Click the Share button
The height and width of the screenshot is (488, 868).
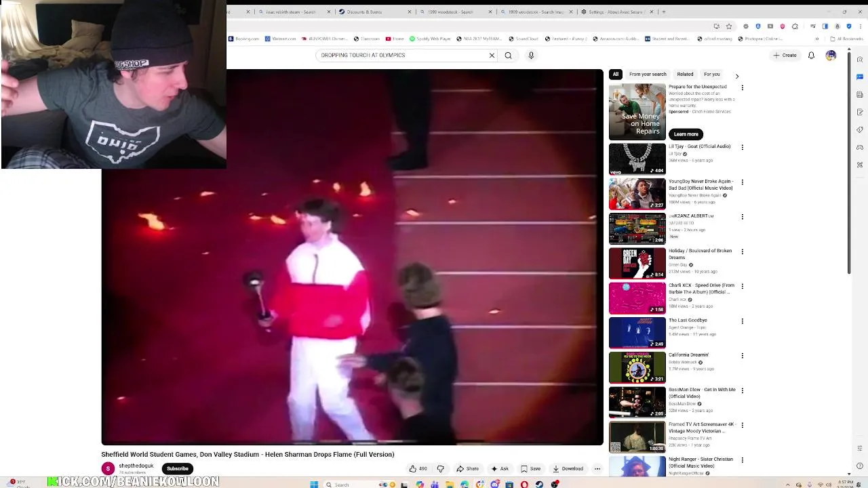point(467,468)
